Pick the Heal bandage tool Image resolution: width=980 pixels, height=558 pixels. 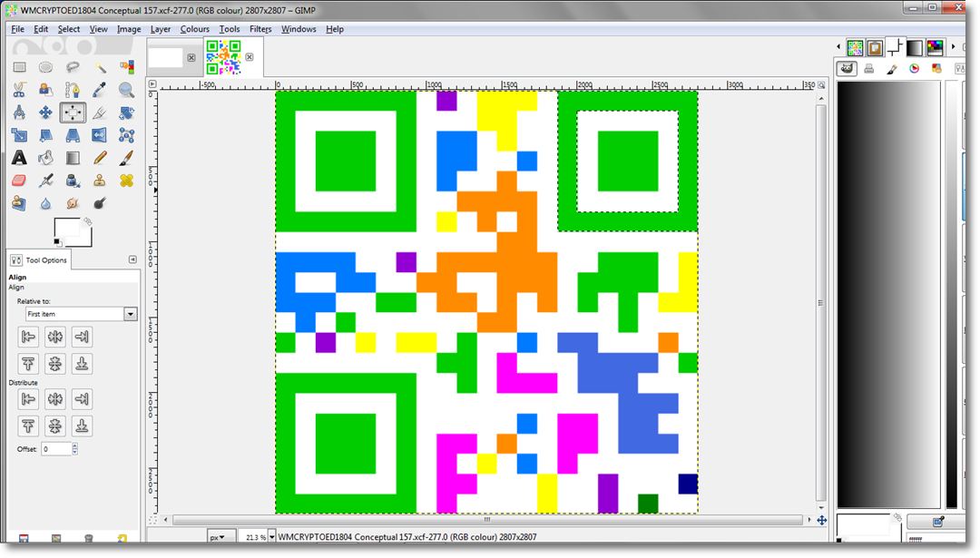click(x=127, y=181)
